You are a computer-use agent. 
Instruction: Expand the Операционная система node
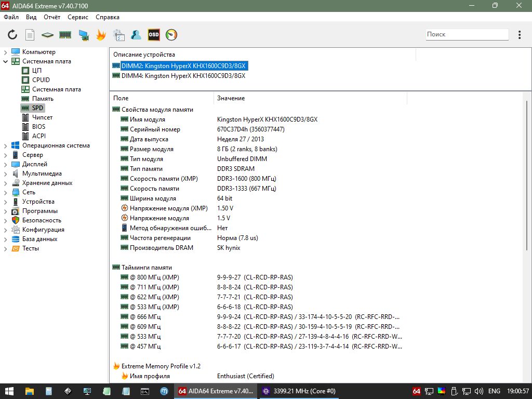5,146
